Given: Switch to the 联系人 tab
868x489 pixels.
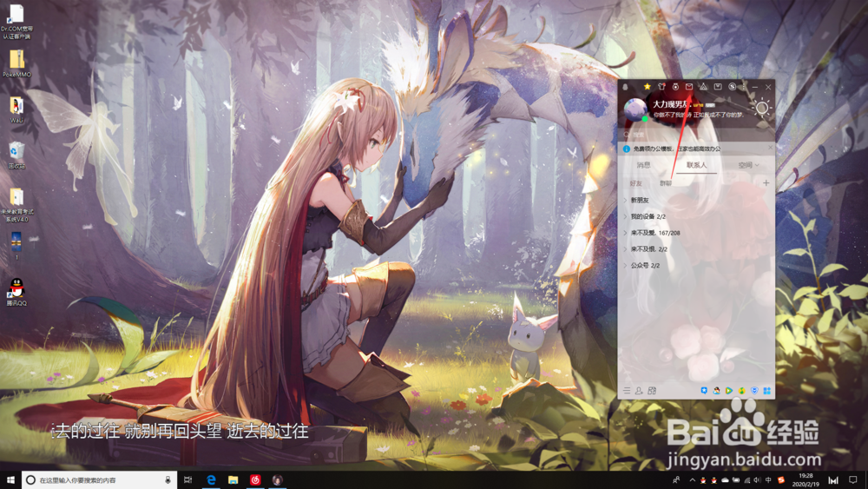Looking at the screenshot, I should (696, 165).
